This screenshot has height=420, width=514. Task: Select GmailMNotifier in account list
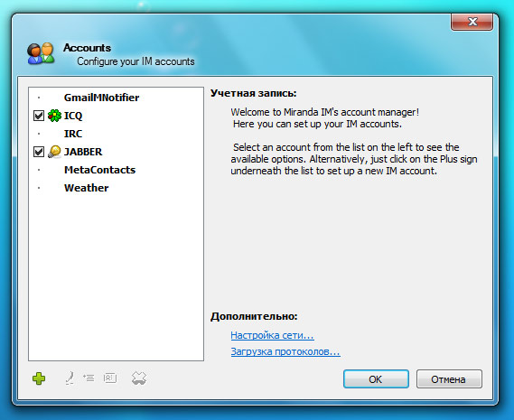point(101,98)
